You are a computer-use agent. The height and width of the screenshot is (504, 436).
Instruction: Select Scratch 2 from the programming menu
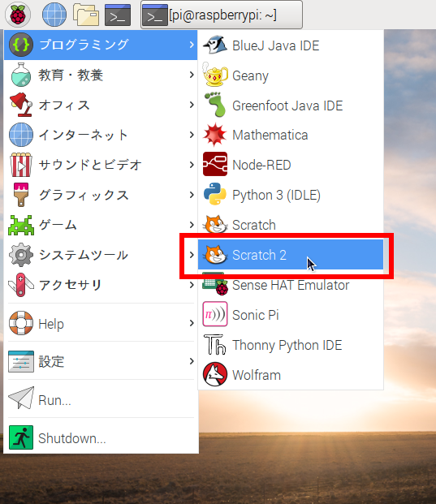click(x=291, y=255)
